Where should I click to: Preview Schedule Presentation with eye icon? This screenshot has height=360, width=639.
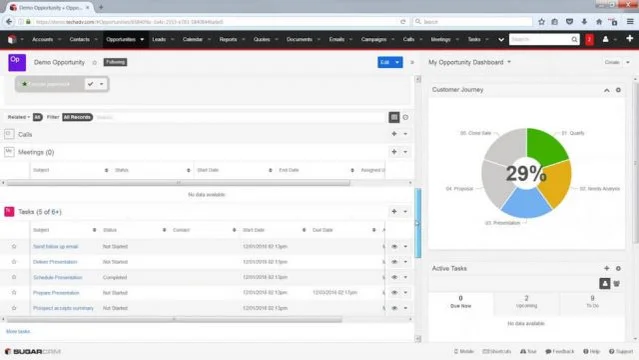coord(394,277)
